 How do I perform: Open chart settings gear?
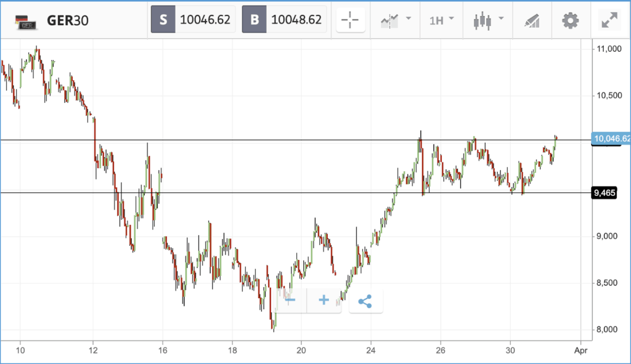pos(570,20)
